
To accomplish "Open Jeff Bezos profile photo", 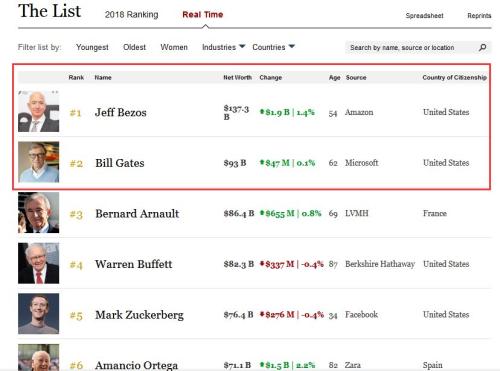I will coord(39,111).
